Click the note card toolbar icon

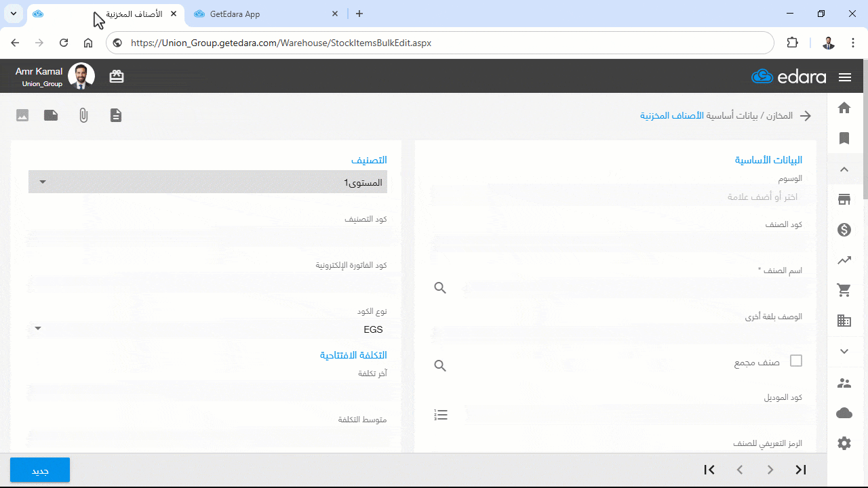pos(51,115)
